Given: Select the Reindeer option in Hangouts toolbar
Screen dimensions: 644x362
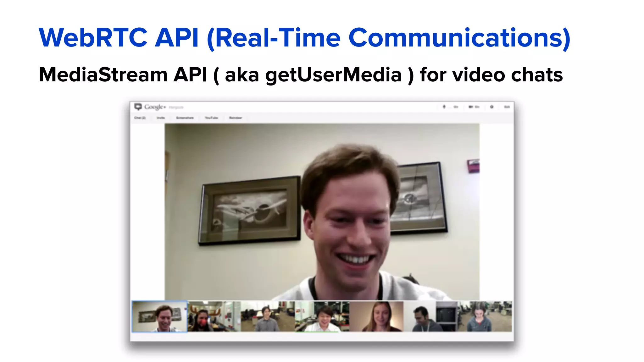Looking at the screenshot, I should pos(236,118).
